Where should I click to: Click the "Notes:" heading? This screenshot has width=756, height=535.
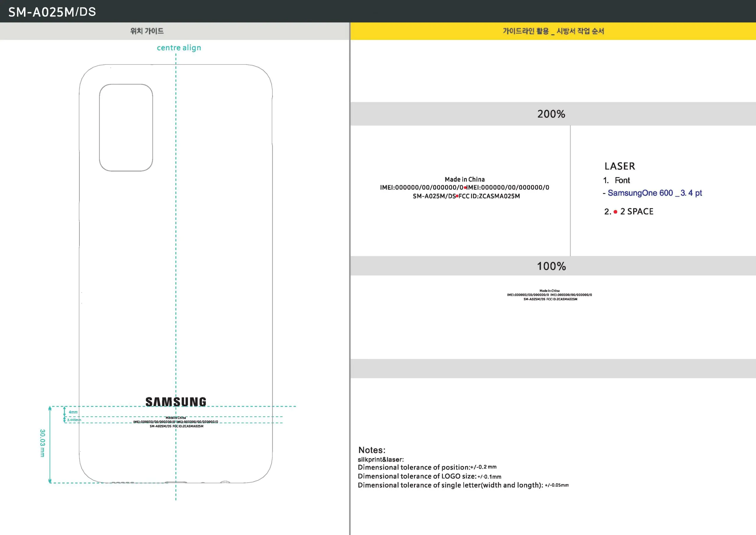[x=372, y=450]
